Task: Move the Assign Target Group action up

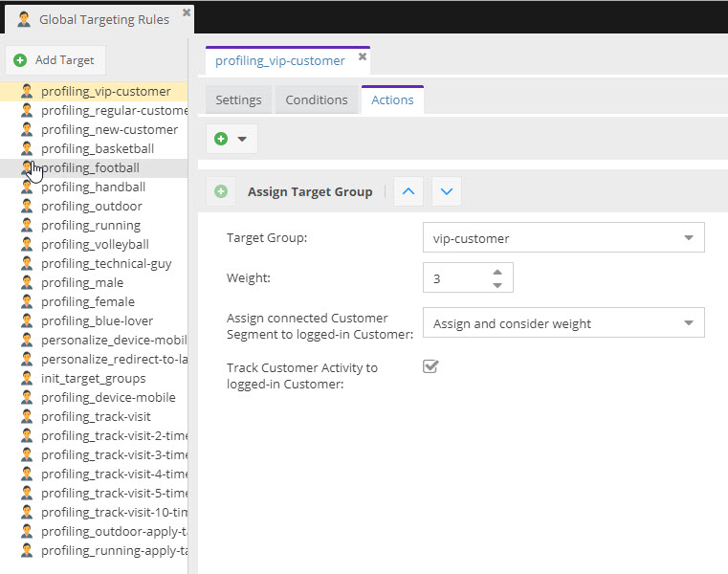Action: pyautogui.click(x=408, y=191)
